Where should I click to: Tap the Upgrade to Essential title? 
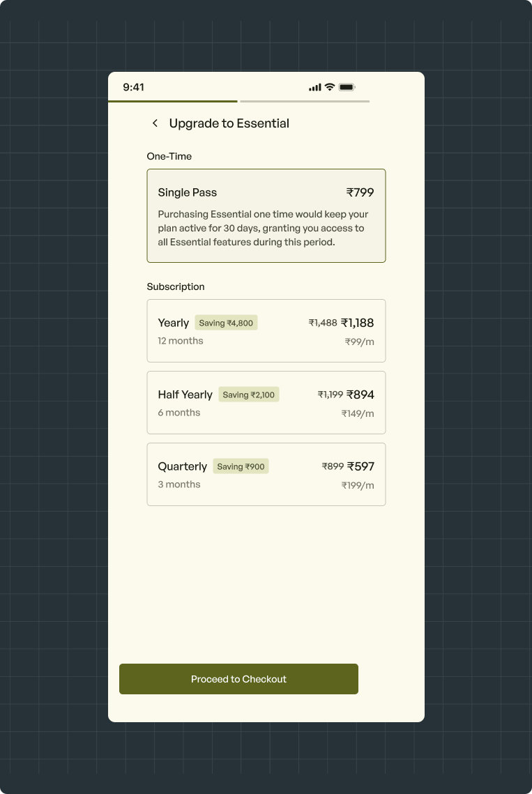[229, 123]
